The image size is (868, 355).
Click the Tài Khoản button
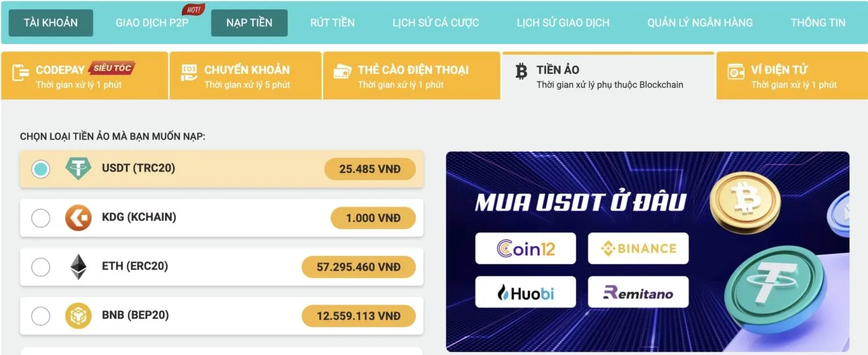51,23
